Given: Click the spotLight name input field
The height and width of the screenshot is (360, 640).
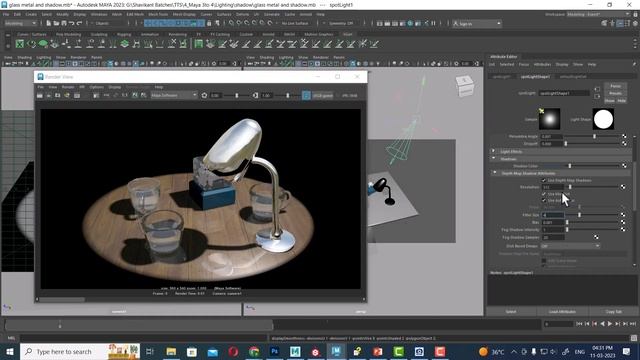Looking at the screenshot, I should pyautogui.click(x=564, y=93).
